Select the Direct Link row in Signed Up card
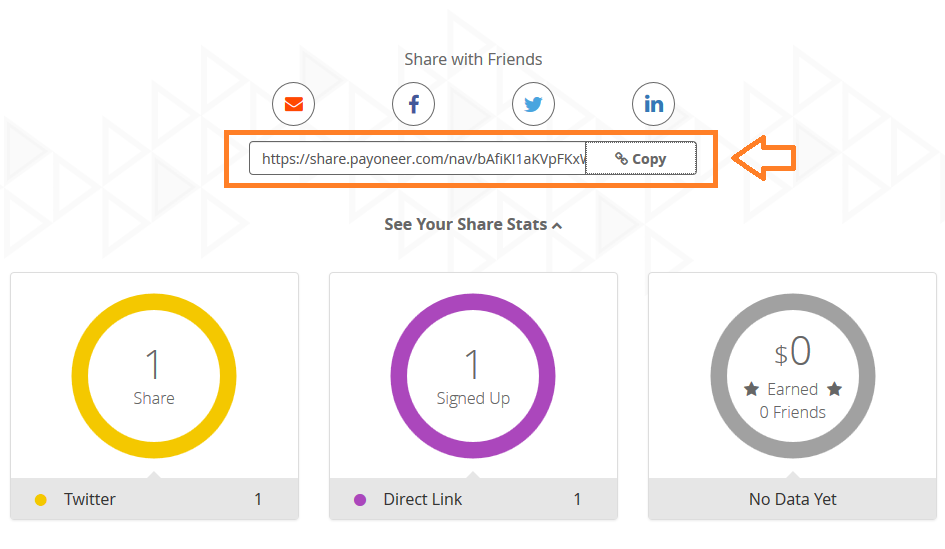The height and width of the screenshot is (549, 945). tap(473, 499)
